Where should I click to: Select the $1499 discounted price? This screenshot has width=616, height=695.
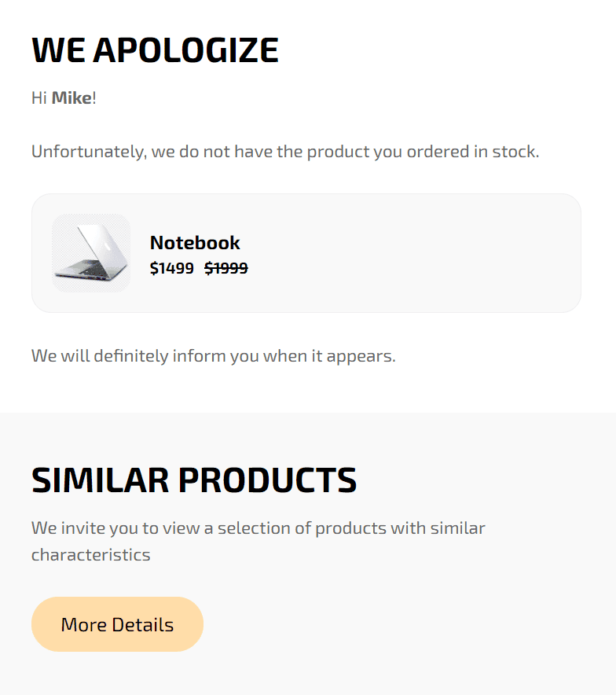[x=170, y=268]
